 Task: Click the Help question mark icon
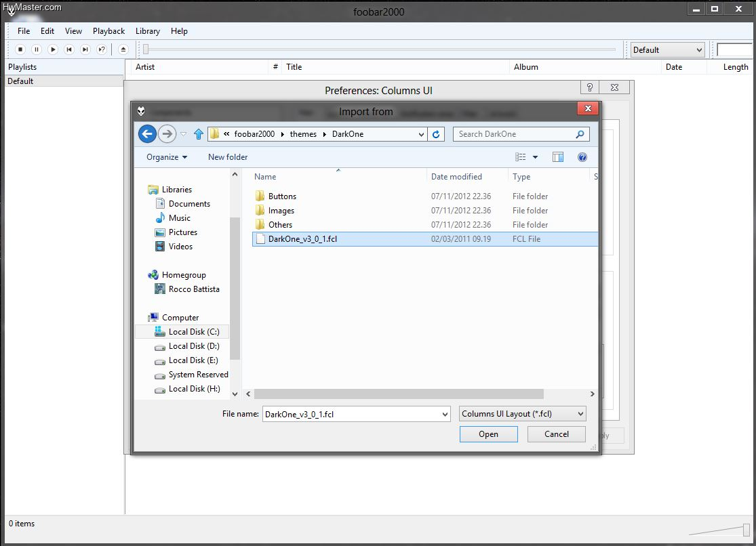582,157
